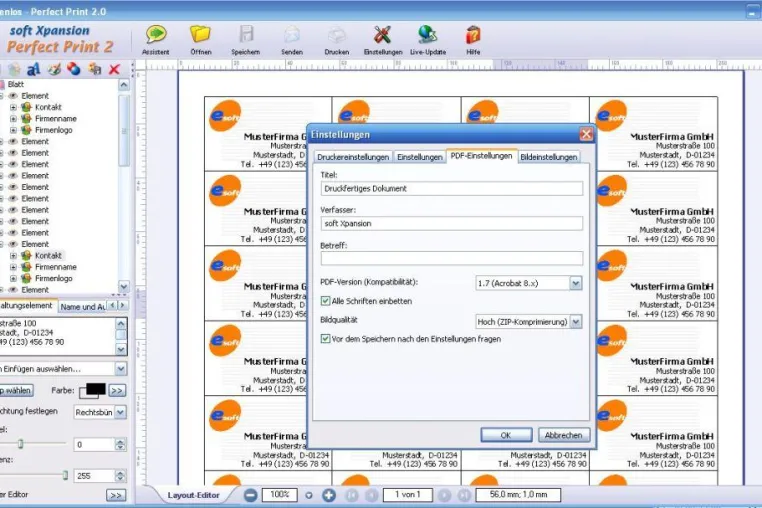Toggle 'Alle Schriften einbetten' checkbox

coord(325,301)
